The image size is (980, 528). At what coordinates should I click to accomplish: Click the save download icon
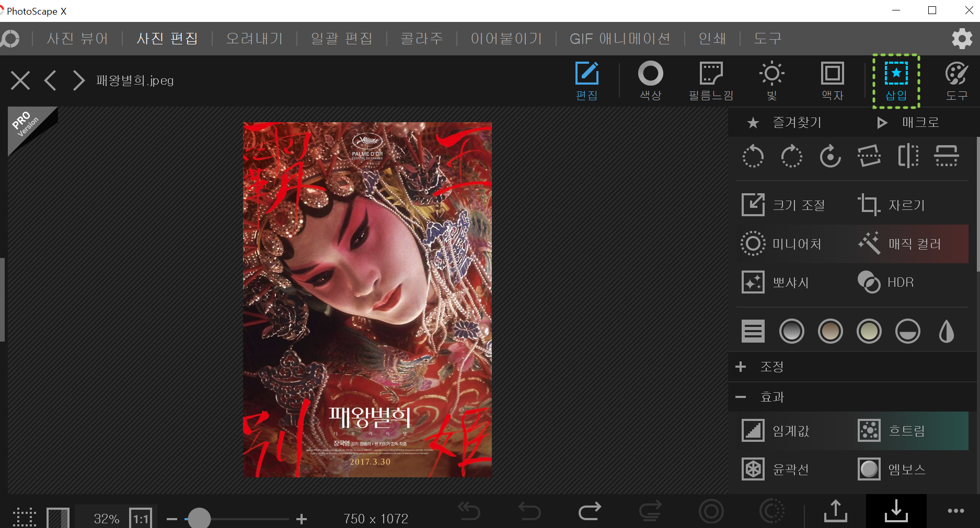[x=896, y=511]
